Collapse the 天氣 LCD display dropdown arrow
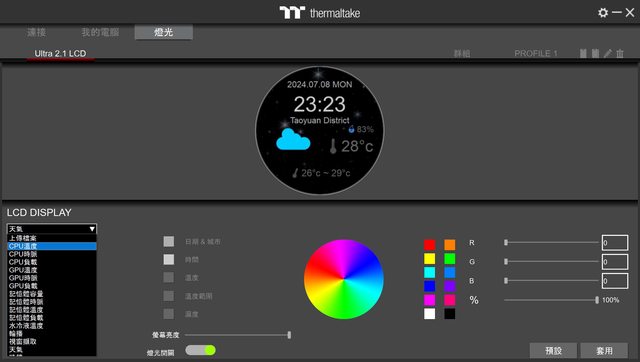 click(92, 229)
